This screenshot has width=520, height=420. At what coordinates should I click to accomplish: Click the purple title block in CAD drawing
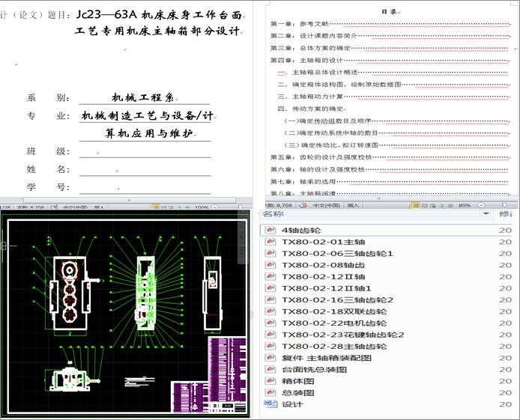click(209, 375)
